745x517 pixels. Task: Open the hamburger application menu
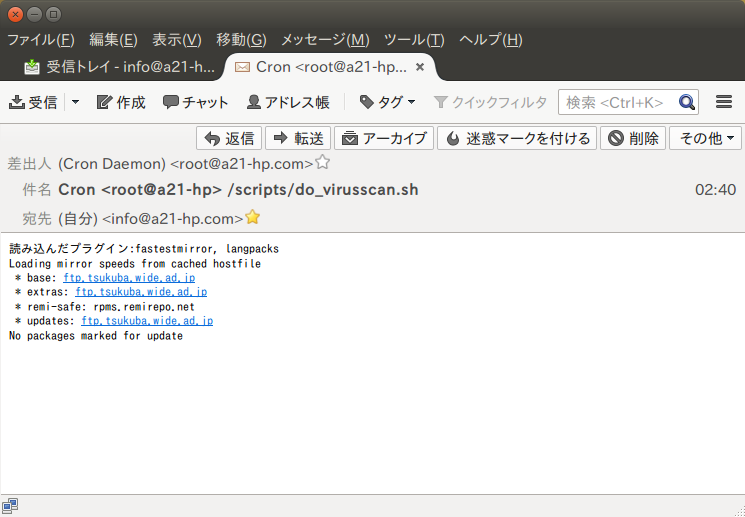(x=724, y=102)
